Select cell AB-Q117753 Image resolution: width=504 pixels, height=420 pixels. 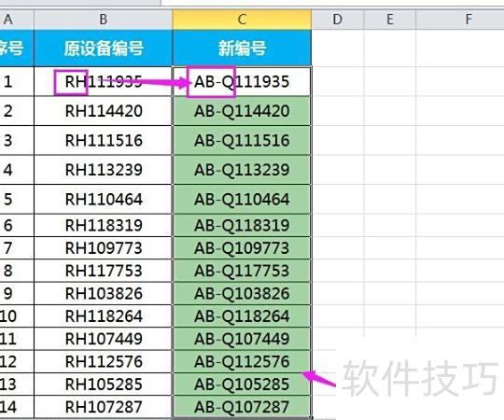(x=242, y=271)
